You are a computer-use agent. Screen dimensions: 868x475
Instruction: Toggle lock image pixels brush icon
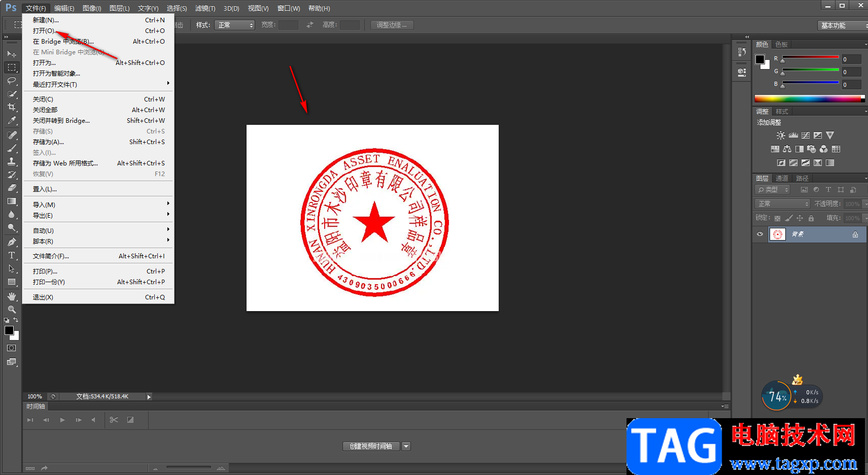[788, 218]
